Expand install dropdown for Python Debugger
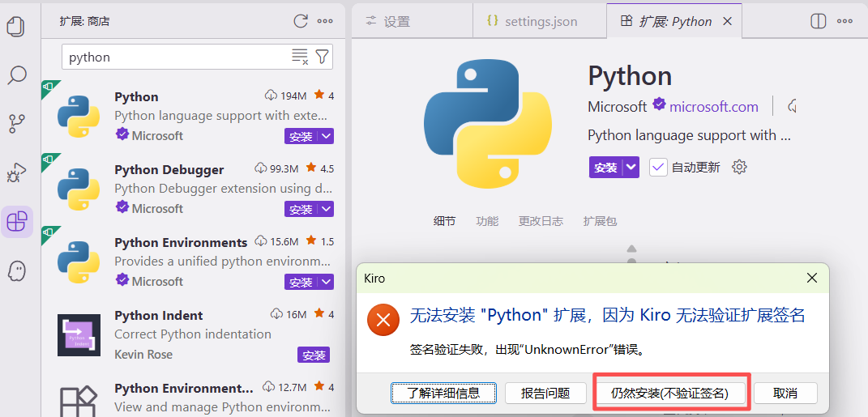Viewport: 868px width, 417px height. (327, 210)
